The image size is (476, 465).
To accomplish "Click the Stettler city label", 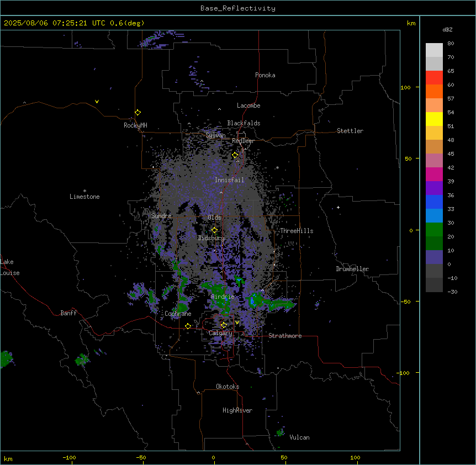I will pos(350,131).
